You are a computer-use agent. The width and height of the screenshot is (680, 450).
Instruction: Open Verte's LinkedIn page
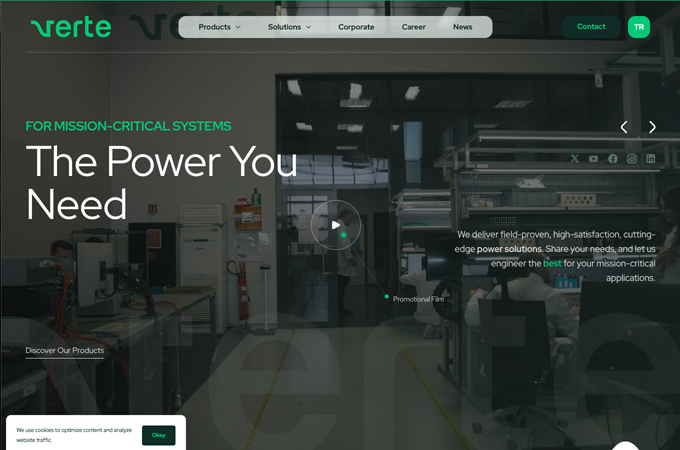[x=651, y=159]
